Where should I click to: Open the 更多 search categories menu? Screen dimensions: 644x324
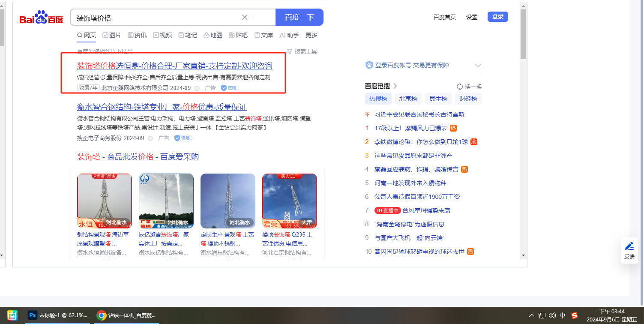[312, 35]
